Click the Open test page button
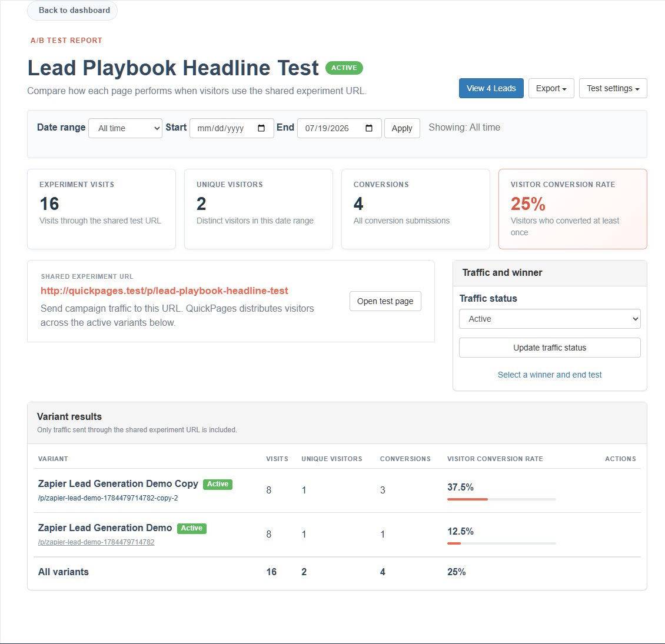 click(x=385, y=301)
